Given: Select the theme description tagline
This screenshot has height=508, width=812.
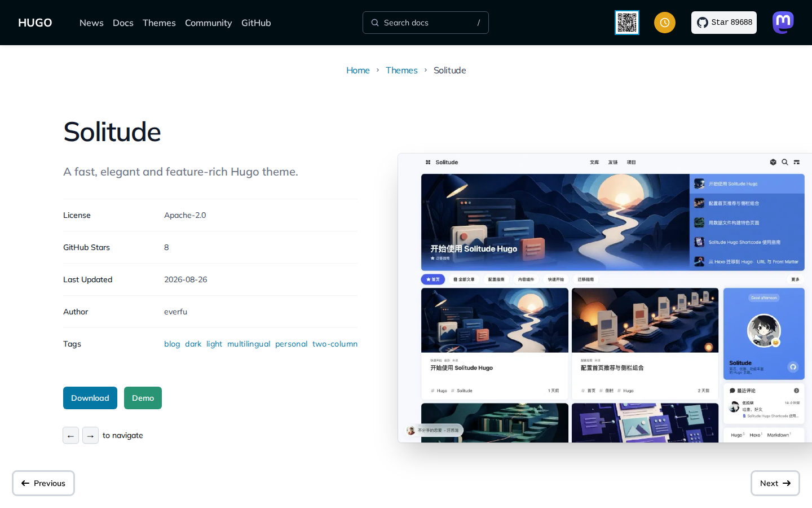Looking at the screenshot, I should coord(180,172).
